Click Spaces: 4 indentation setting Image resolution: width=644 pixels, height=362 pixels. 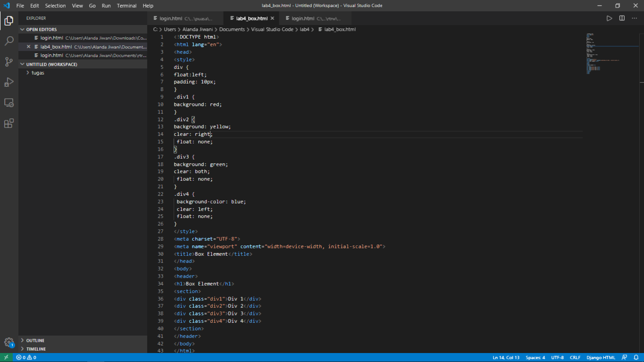click(x=535, y=357)
